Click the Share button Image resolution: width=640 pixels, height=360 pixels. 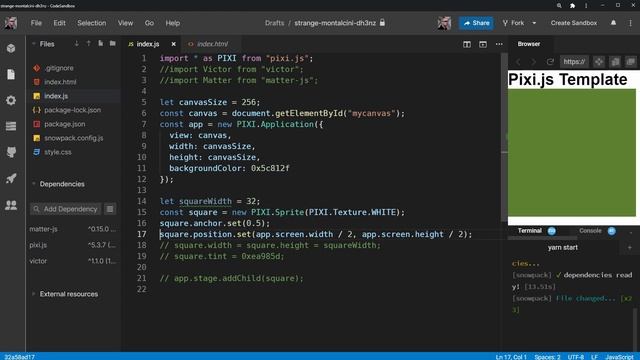(476, 23)
